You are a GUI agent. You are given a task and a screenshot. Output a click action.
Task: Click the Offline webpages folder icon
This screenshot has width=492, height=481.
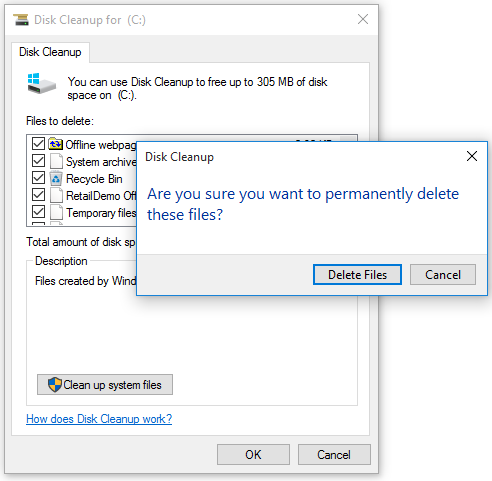coord(55,144)
